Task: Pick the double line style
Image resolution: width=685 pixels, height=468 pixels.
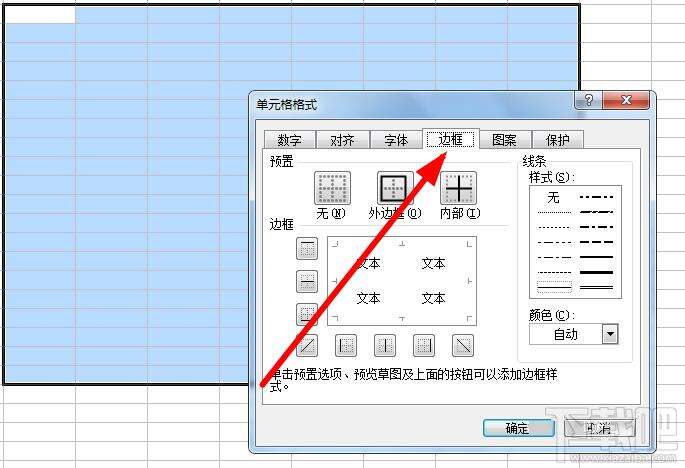Action: (x=596, y=288)
